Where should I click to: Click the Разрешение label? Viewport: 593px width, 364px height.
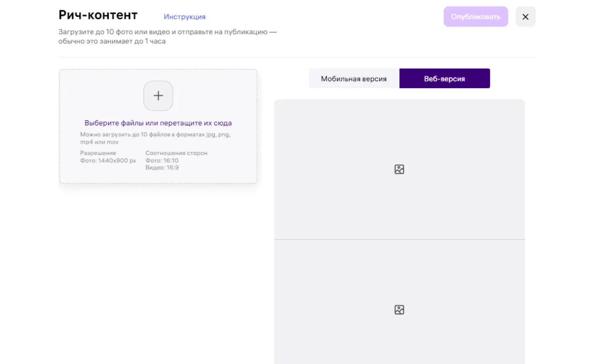point(98,153)
